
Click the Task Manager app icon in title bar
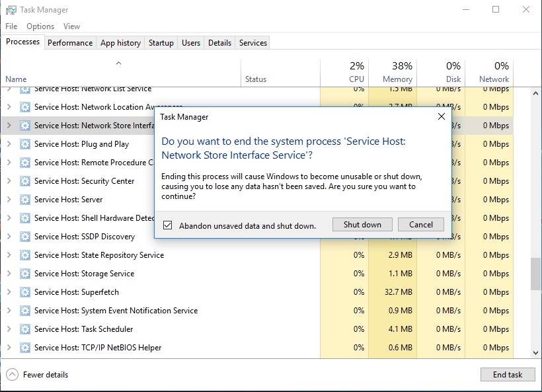(11, 10)
